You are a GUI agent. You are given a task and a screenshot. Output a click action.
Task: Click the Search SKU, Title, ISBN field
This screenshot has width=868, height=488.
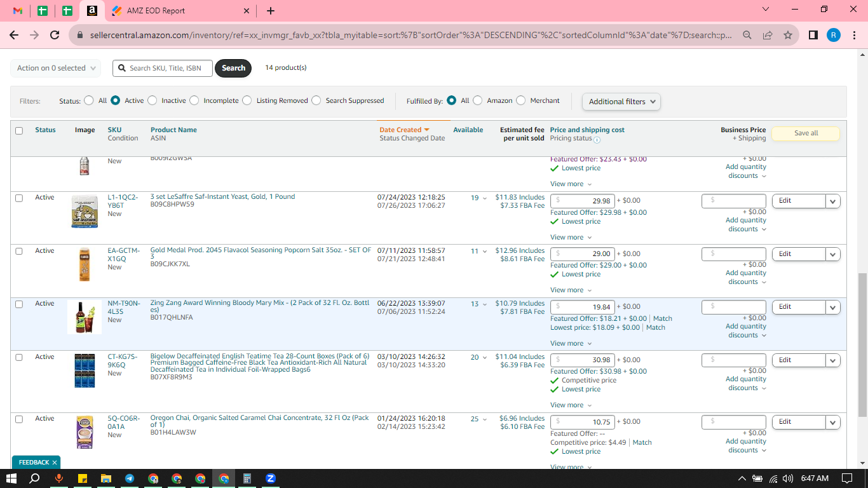click(x=163, y=68)
